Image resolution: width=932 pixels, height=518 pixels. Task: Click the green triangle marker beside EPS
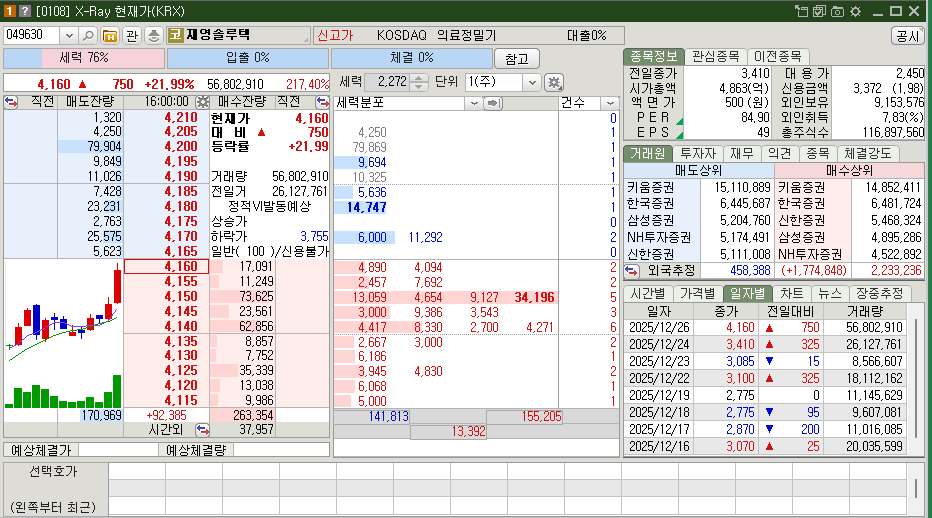point(679,136)
